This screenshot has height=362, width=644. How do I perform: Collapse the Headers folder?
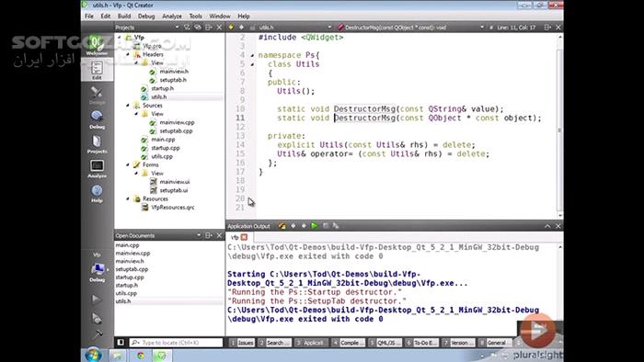pyautogui.click(x=128, y=54)
